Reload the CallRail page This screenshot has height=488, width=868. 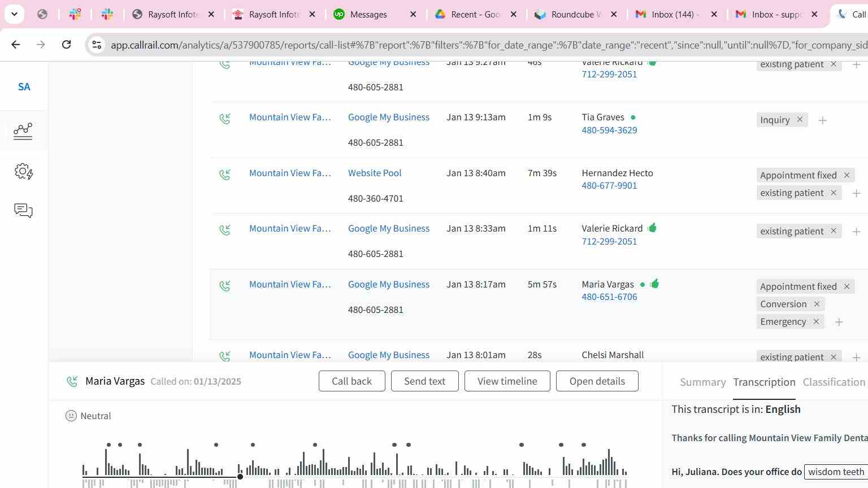66,45
